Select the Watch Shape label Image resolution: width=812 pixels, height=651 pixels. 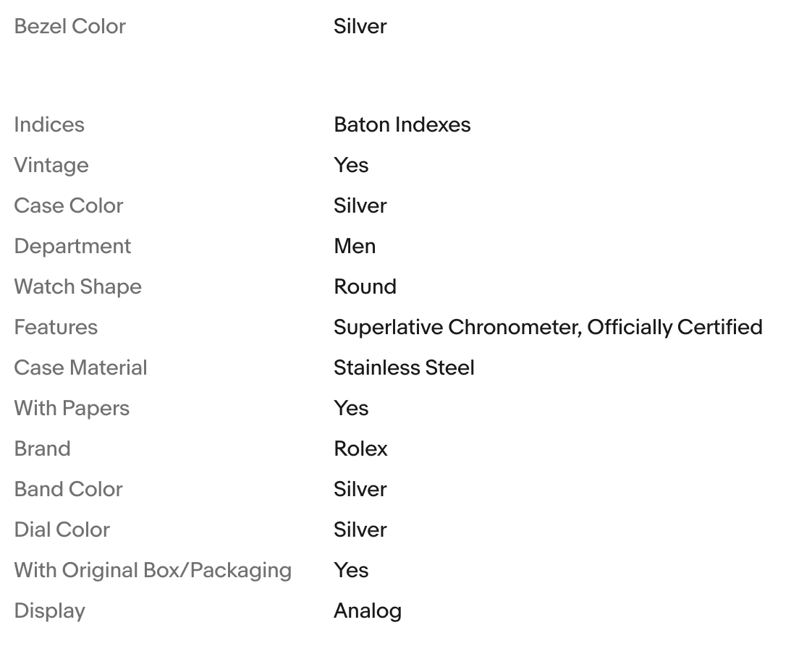point(77,287)
